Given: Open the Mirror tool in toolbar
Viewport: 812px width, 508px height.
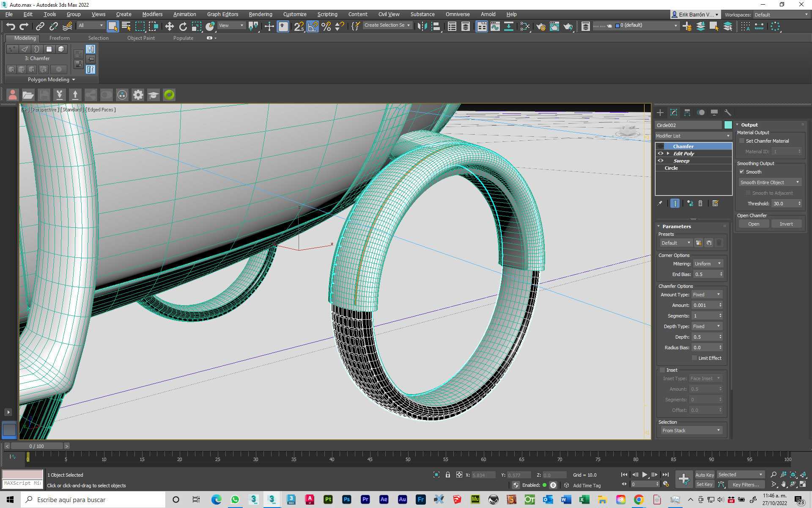Looking at the screenshot, I should pyautogui.click(x=422, y=26).
